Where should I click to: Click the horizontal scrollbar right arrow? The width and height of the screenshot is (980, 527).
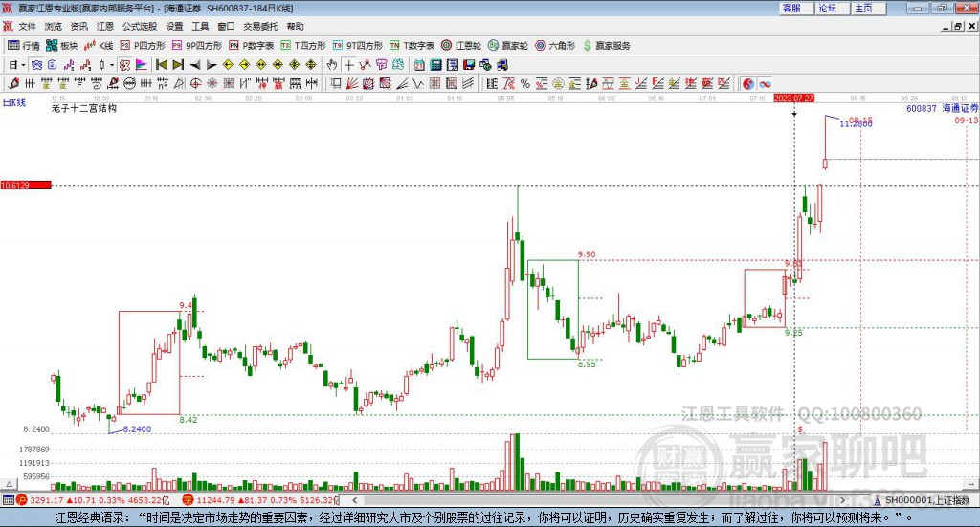click(843, 500)
